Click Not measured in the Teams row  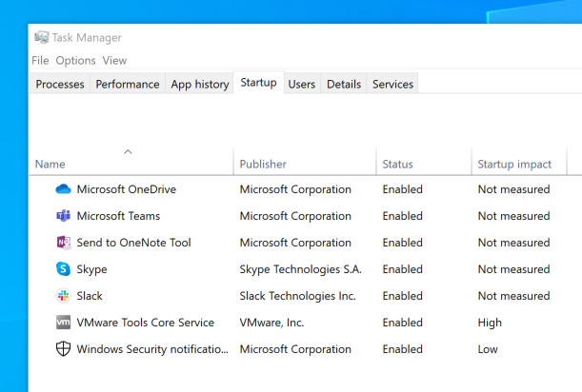[513, 216]
